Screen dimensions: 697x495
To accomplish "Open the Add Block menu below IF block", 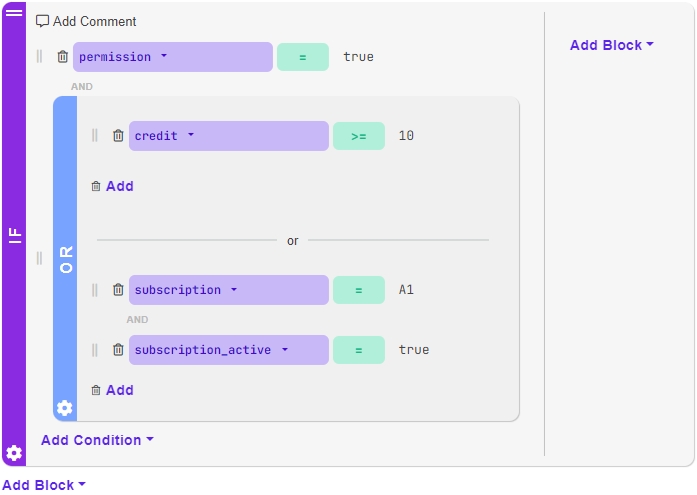I will point(43,485).
